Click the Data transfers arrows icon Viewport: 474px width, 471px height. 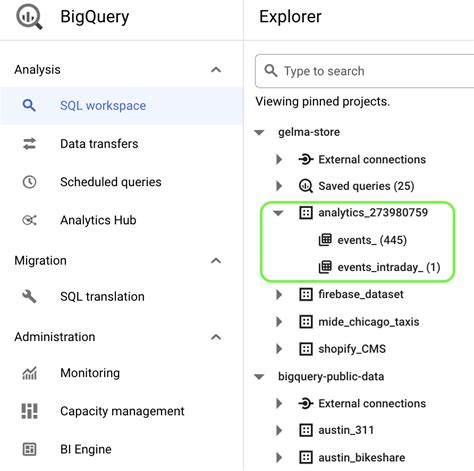pyautogui.click(x=29, y=144)
